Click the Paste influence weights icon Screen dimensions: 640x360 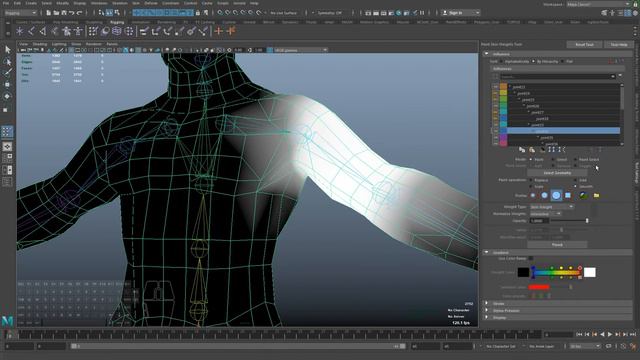[532, 150]
